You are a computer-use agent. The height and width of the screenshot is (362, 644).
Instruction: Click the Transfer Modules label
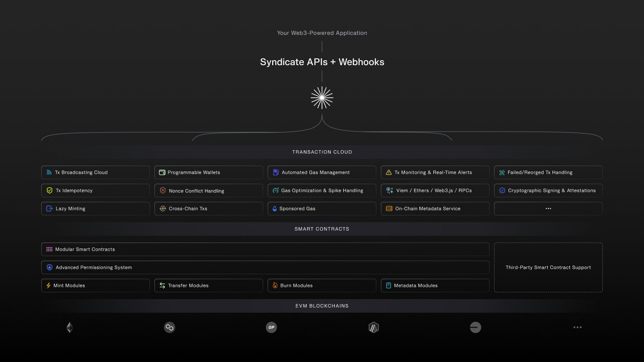point(188,286)
